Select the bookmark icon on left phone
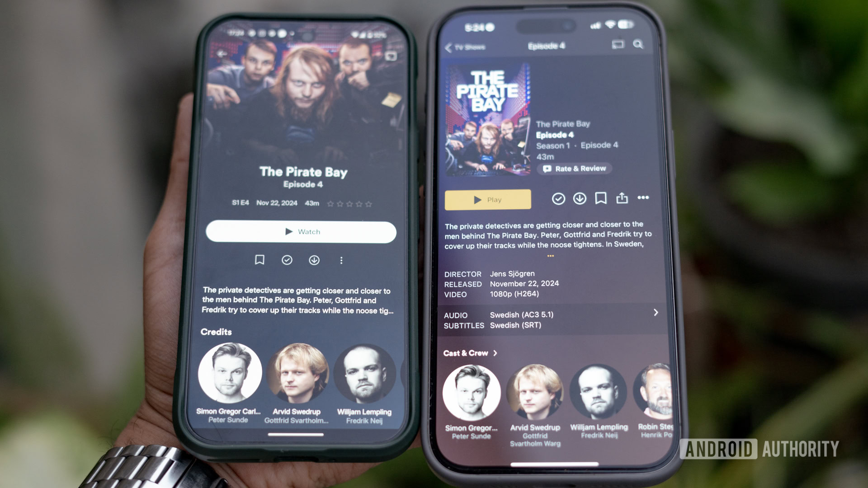The width and height of the screenshot is (868, 488). point(260,260)
